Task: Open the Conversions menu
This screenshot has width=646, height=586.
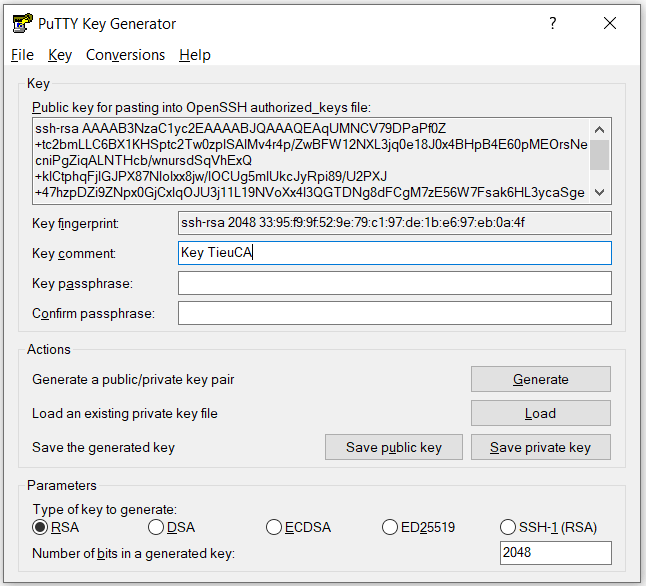Action: pyautogui.click(x=125, y=55)
